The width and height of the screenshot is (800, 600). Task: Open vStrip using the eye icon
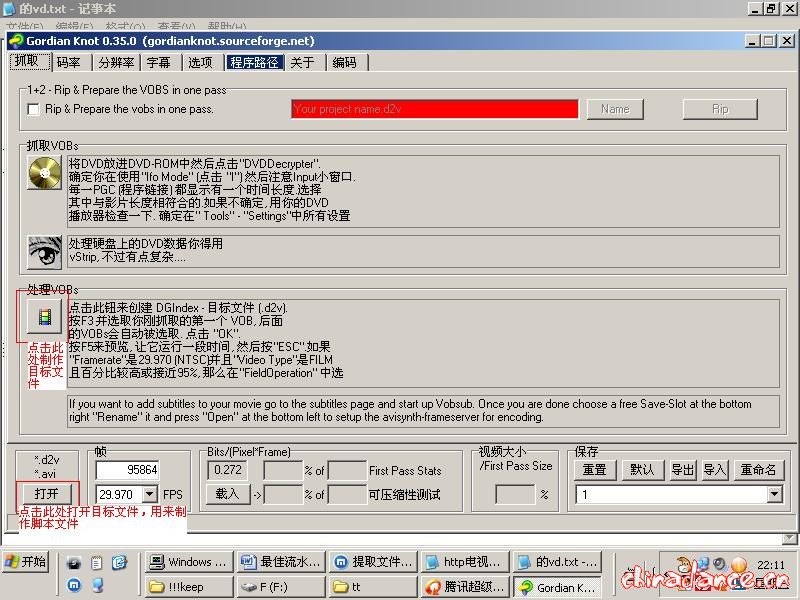point(44,251)
